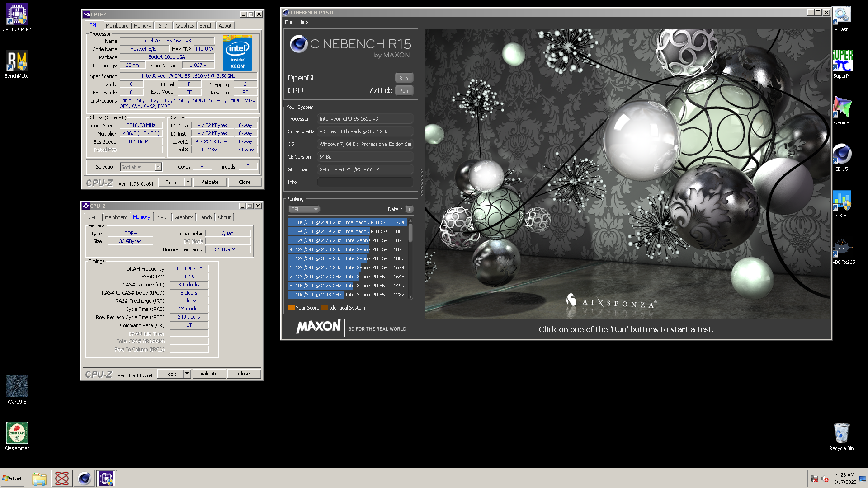Viewport: 868px width, 488px height.
Task: Click the Info input field in Cinebench
Action: click(365, 182)
